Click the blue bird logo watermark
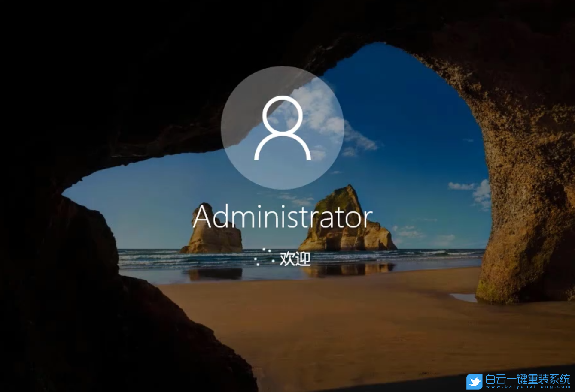Image resolution: width=575 pixels, height=392 pixels. 475,381
